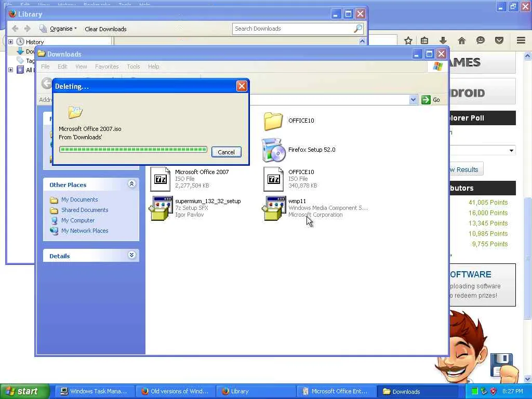The image size is (532, 399).
Task: Select the Firefox Setup 52.0 installer icon
Action: click(273, 150)
